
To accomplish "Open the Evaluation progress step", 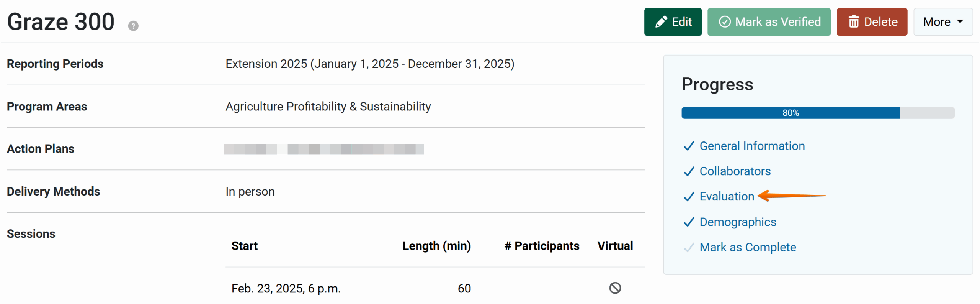I will [727, 197].
